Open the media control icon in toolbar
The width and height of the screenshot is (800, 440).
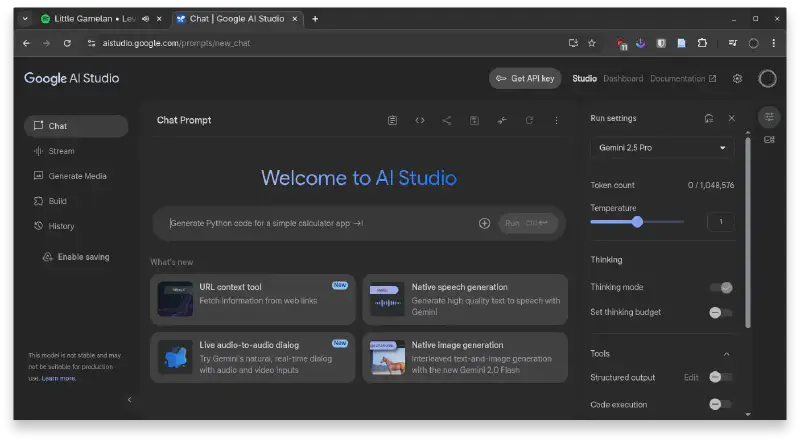pyautogui.click(x=733, y=43)
